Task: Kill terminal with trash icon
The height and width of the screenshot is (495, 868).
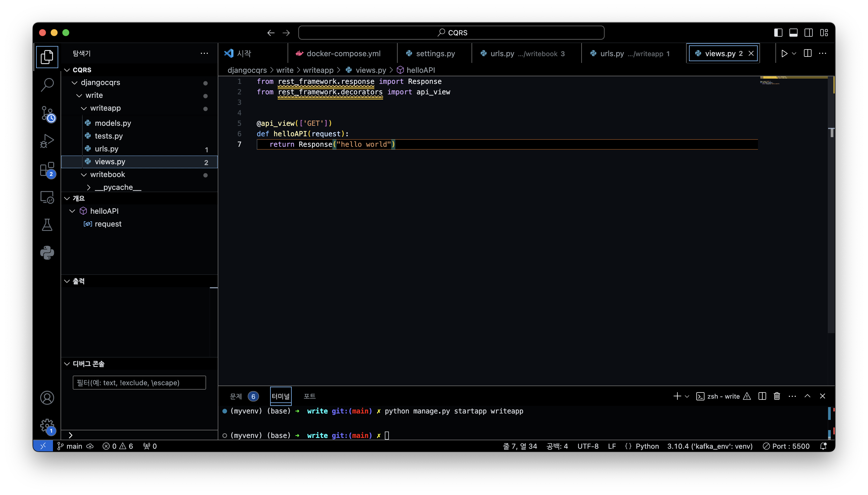Action: tap(777, 396)
